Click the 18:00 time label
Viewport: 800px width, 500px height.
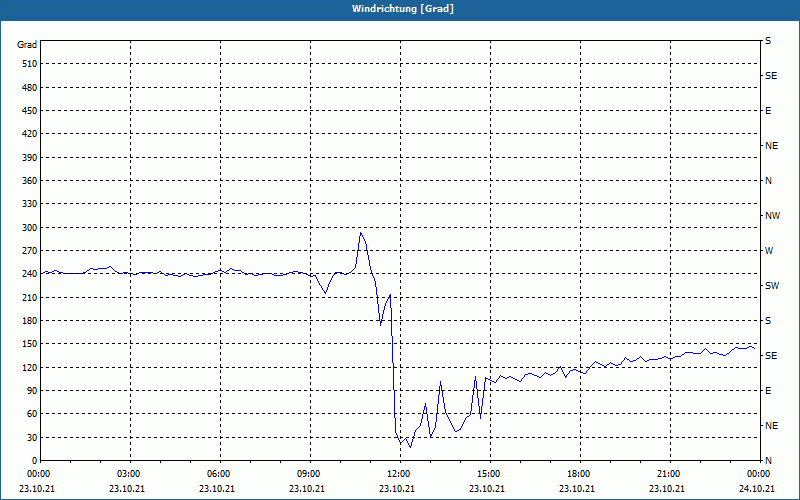(x=580, y=474)
